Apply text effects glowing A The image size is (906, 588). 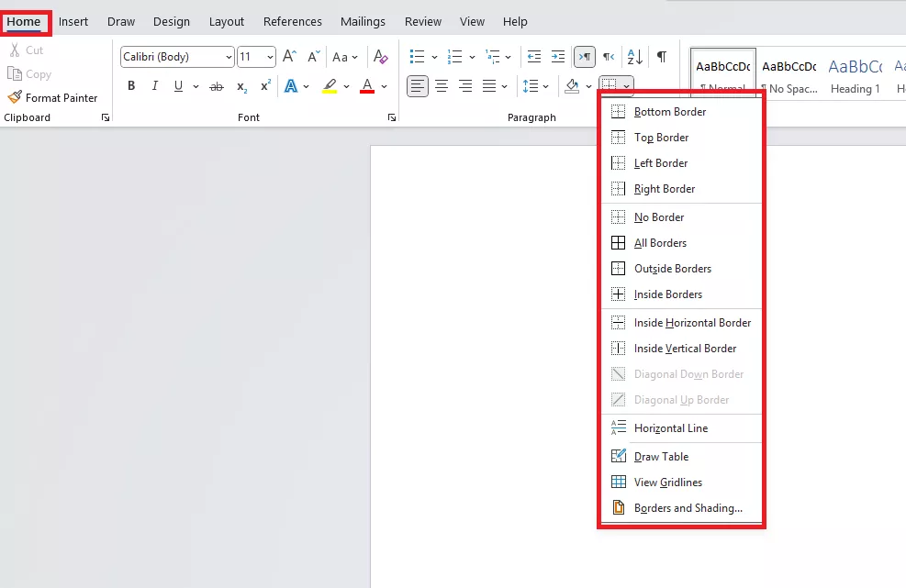coord(291,86)
